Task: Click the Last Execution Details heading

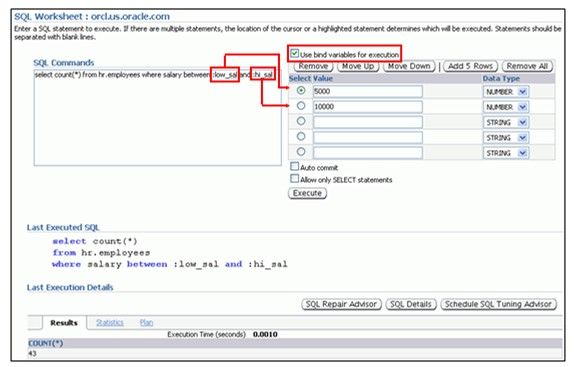Action: 70,287
